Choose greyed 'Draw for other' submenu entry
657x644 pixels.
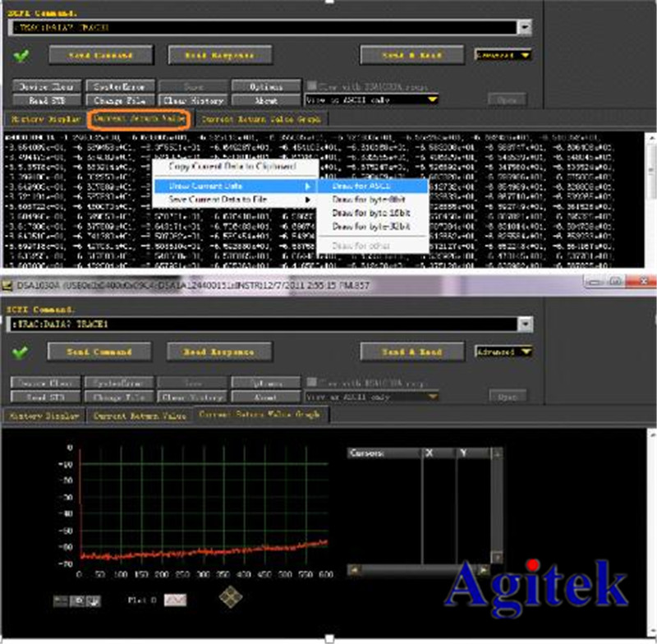coord(373,246)
